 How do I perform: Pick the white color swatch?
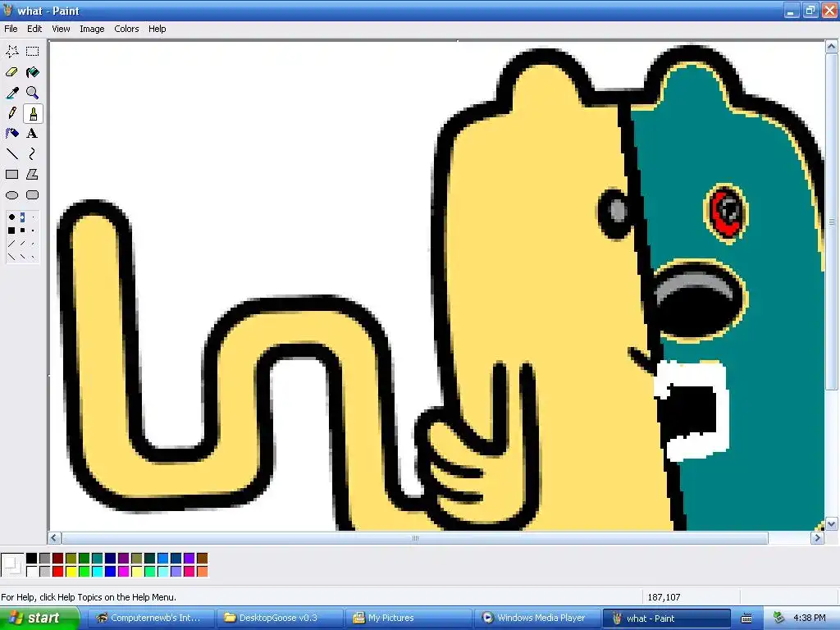[x=32, y=572]
